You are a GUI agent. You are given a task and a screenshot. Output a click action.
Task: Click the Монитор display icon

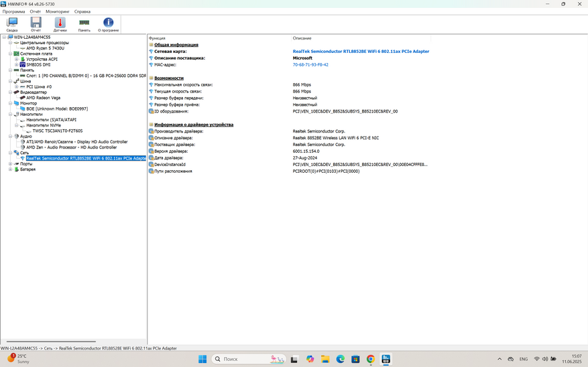coord(16,103)
